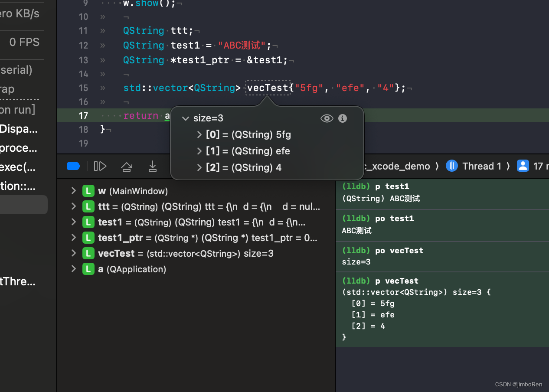Open Quick Look eye icon in variable popup
This screenshot has height=392, width=549.
point(327,118)
